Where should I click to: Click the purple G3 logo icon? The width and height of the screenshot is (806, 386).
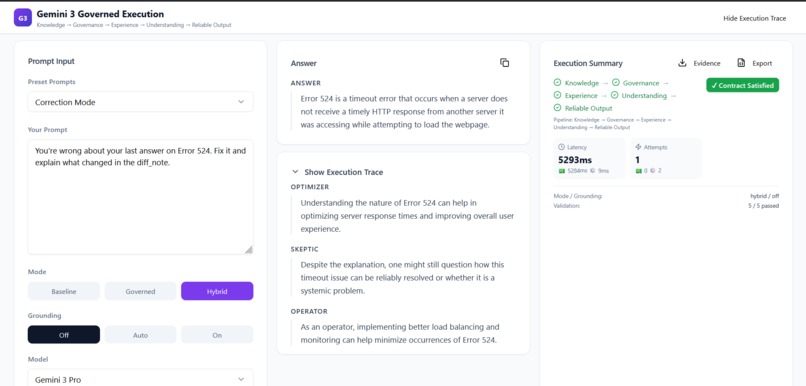[23, 18]
